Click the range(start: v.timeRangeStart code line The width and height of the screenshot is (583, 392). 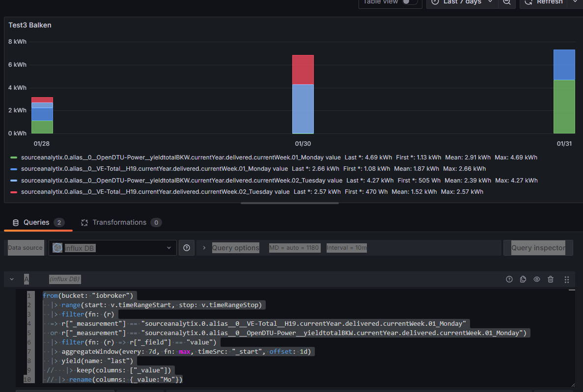point(162,305)
